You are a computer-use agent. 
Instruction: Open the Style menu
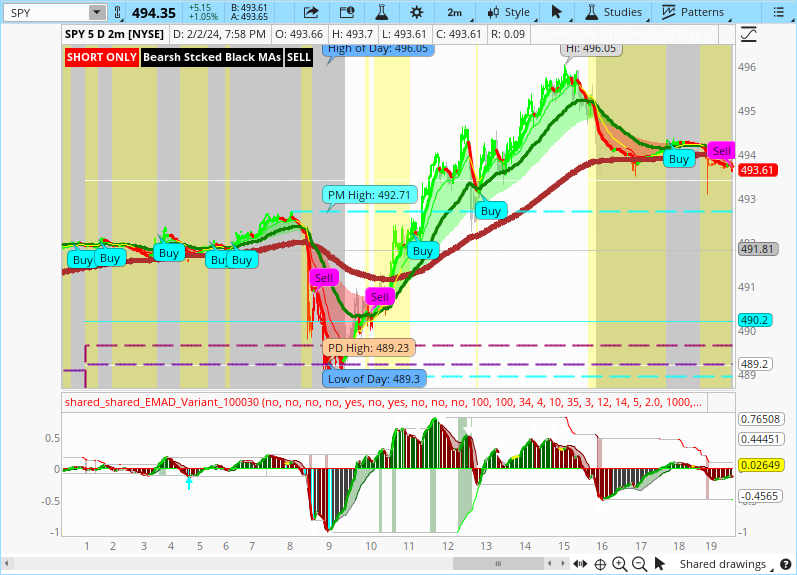pos(508,12)
